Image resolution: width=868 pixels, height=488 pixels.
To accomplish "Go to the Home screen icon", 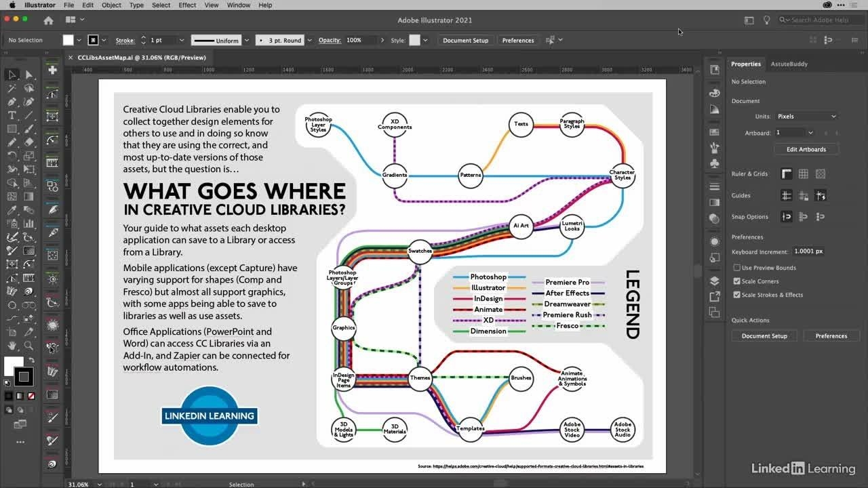I will tap(48, 20).
